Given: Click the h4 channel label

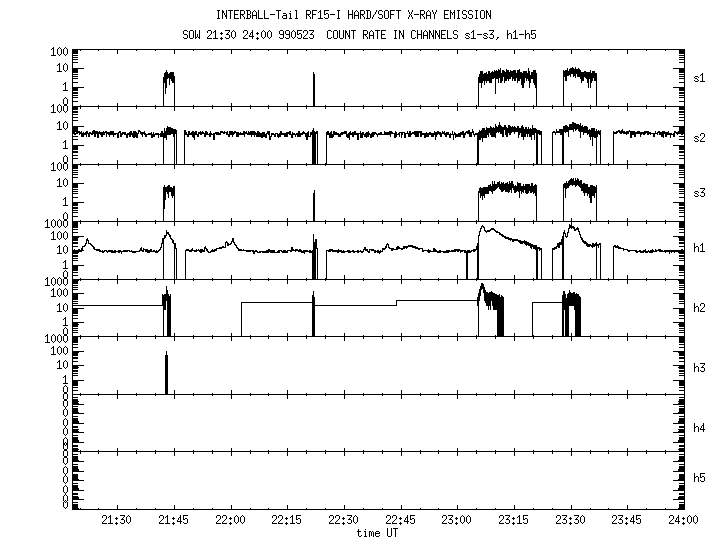Looking at the screenshot, I should [700, 428].
